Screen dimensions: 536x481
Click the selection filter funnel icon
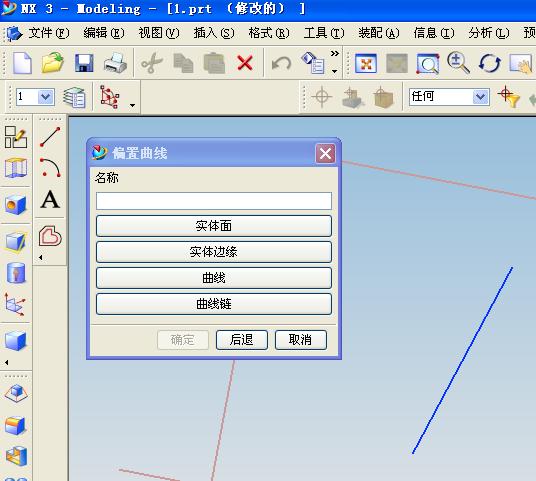(509, 97)
